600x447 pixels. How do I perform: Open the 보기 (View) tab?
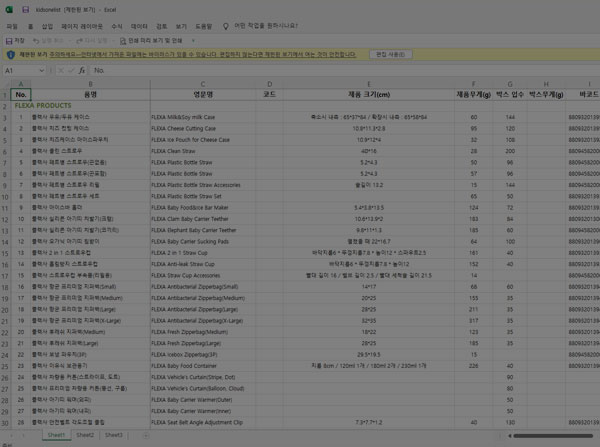(x=181, y=26)
